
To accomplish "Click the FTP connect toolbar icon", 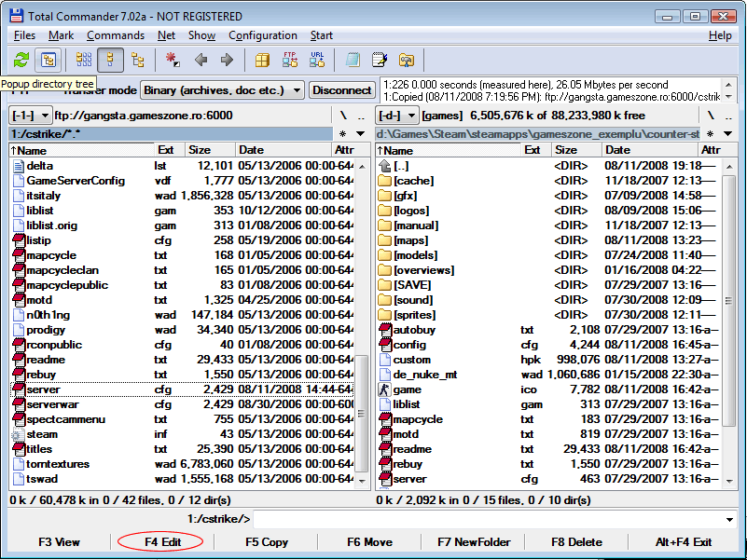I will (290, 60).
